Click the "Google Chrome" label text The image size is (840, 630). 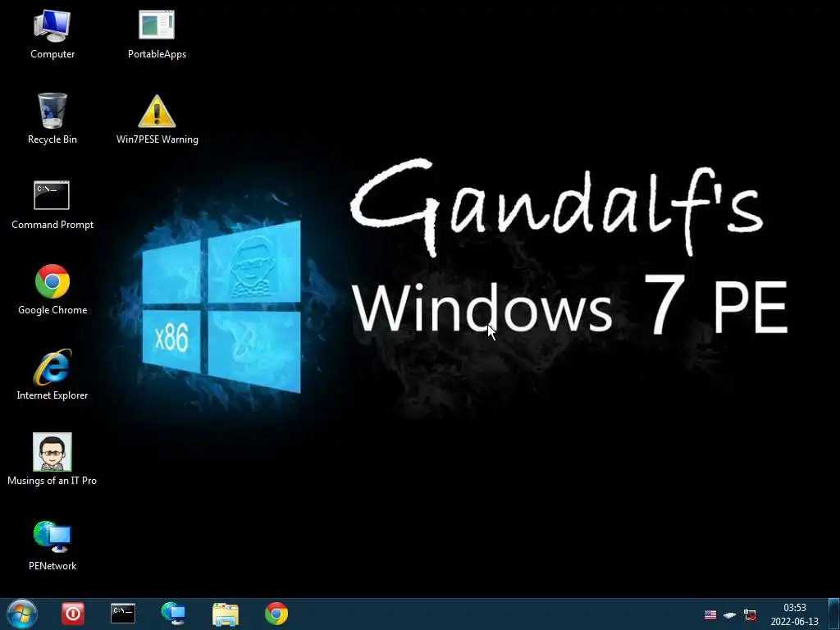point(52,309)
